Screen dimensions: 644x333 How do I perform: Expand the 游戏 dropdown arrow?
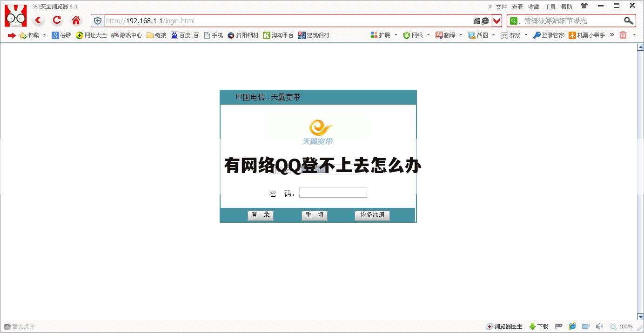(526, 35)
